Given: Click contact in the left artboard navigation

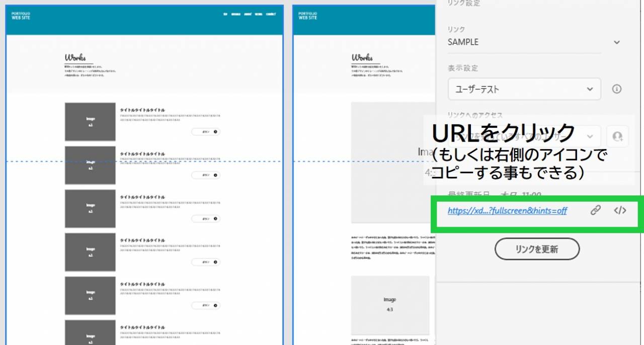Looking at the screenshot, I should [271, 14].
